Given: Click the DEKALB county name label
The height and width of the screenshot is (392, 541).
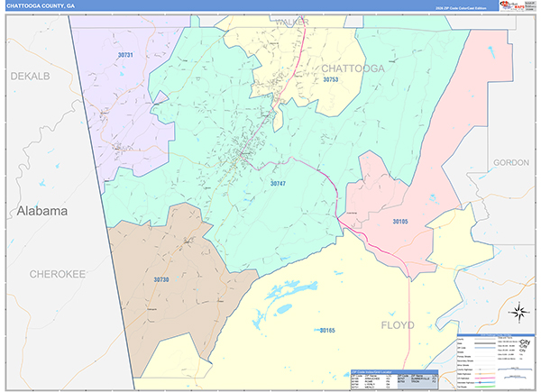Looking at the screenshot, I should point(30,77).
